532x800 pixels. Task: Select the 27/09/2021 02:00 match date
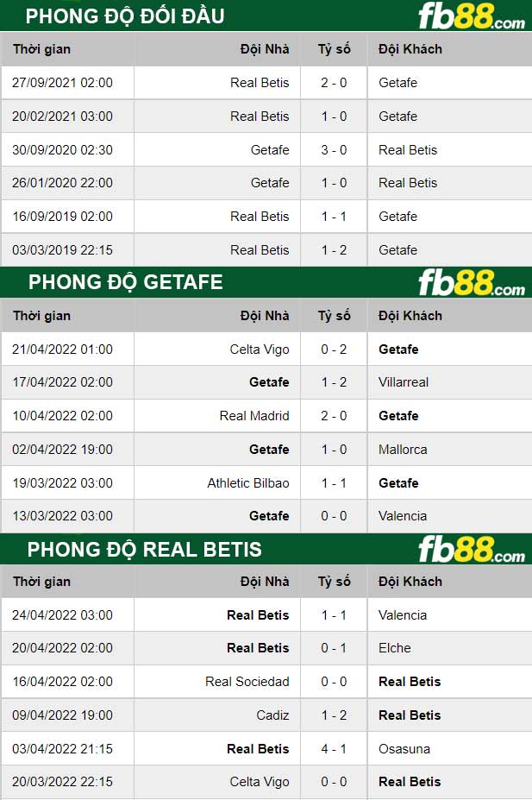pyautogui.click(x=62, y=83)
